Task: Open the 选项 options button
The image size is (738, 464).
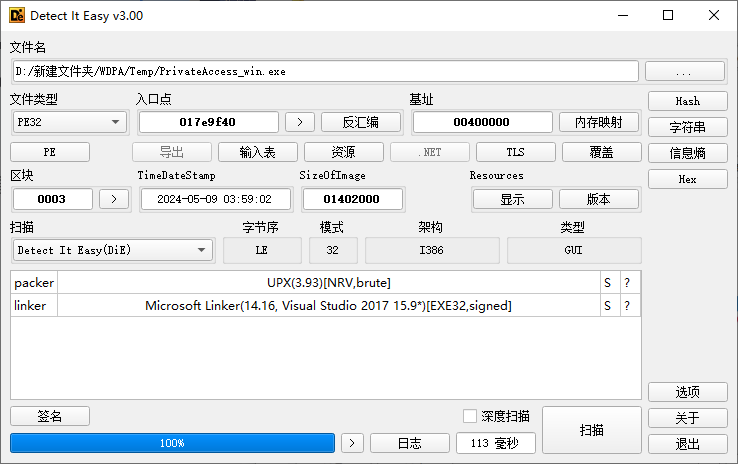Action: (688, 392)
